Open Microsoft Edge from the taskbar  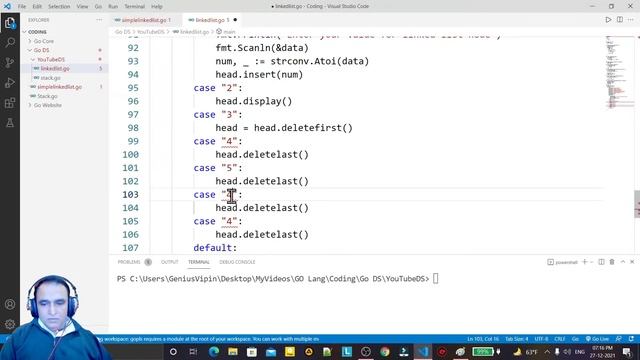click(214, 351)
